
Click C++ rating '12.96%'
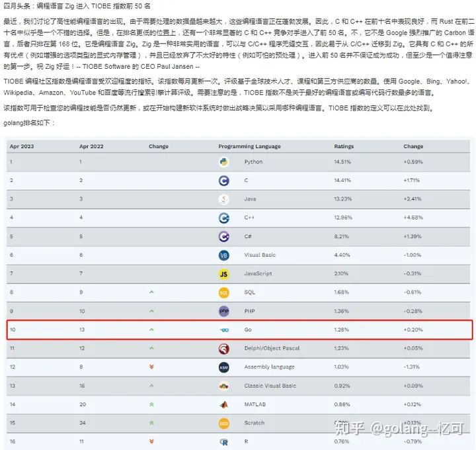pyautogui.click(x=343, y=218)
